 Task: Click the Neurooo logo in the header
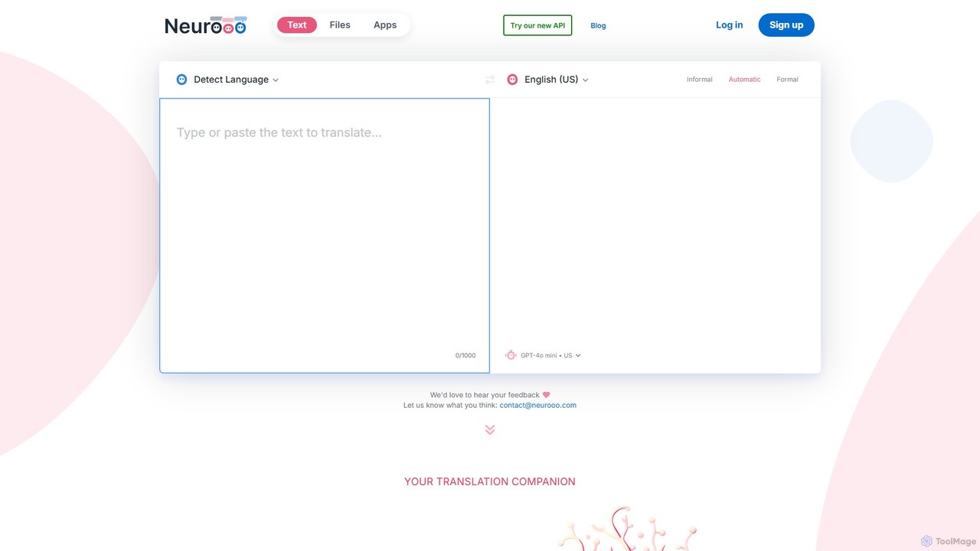(206, 25)
